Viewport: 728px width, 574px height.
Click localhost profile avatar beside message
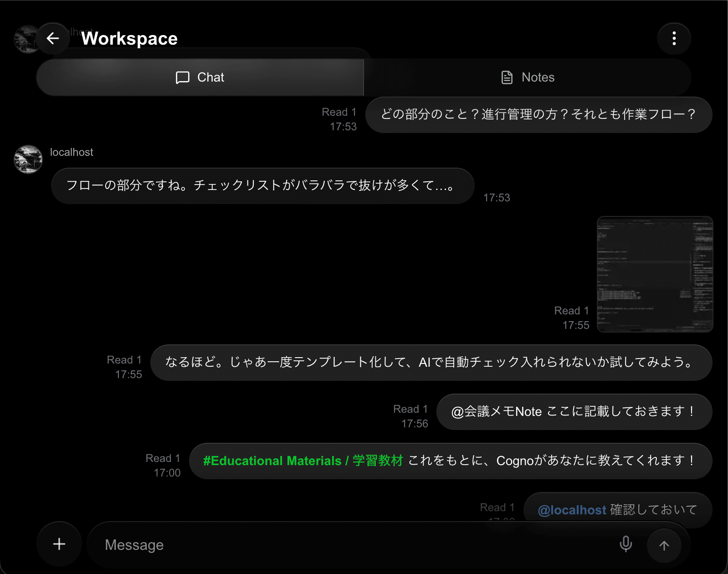click(x=28, y=159)
